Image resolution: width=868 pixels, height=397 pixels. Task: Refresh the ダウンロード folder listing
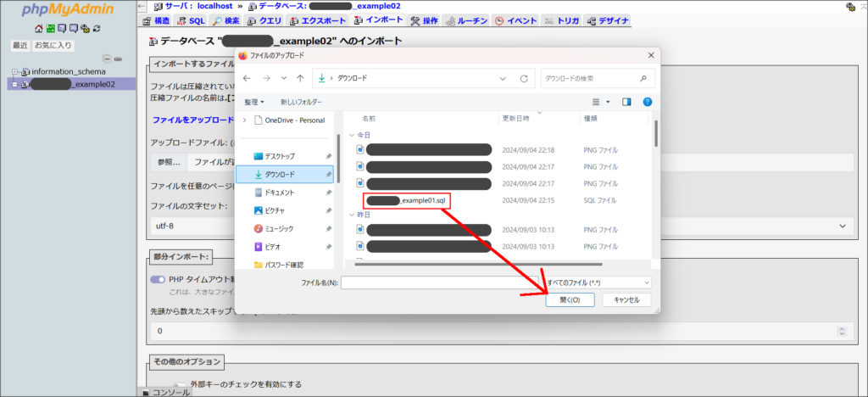tap(524, 79)
